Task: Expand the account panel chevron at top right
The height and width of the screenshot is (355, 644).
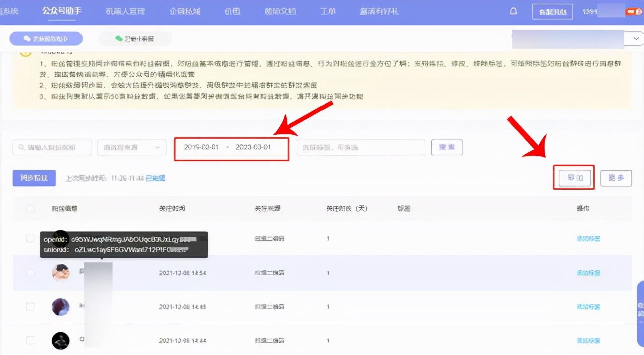Action: (635, 38)
